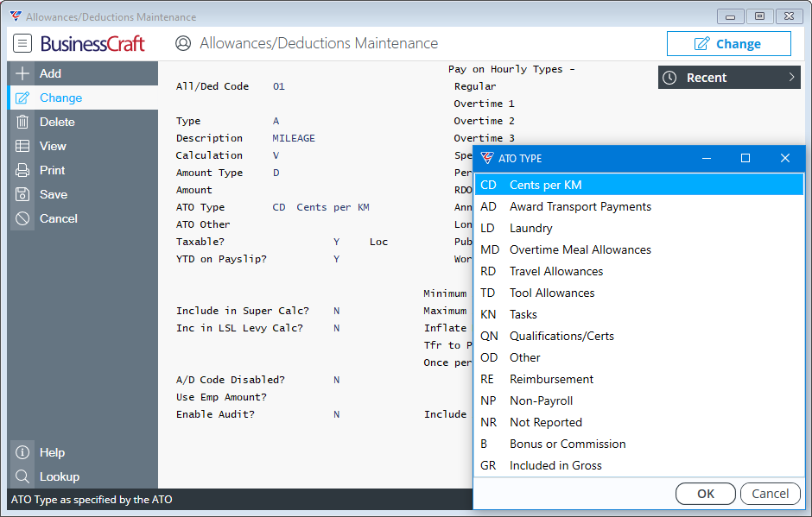Click the All/Ded Code value 01
The width and height of the screenshot is (812, 517).
coord(279,86)
